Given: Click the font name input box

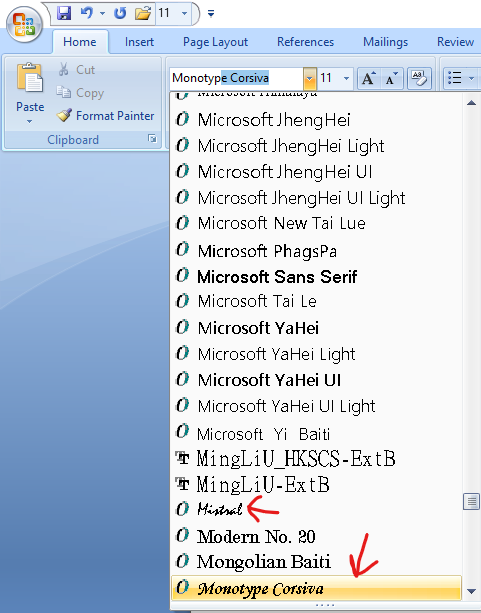Looking at the screenshot, I should [x=236, y=78].
